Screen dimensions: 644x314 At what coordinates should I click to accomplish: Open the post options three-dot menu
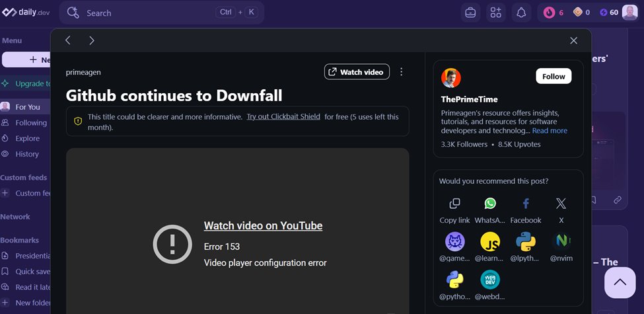point(402,72)
